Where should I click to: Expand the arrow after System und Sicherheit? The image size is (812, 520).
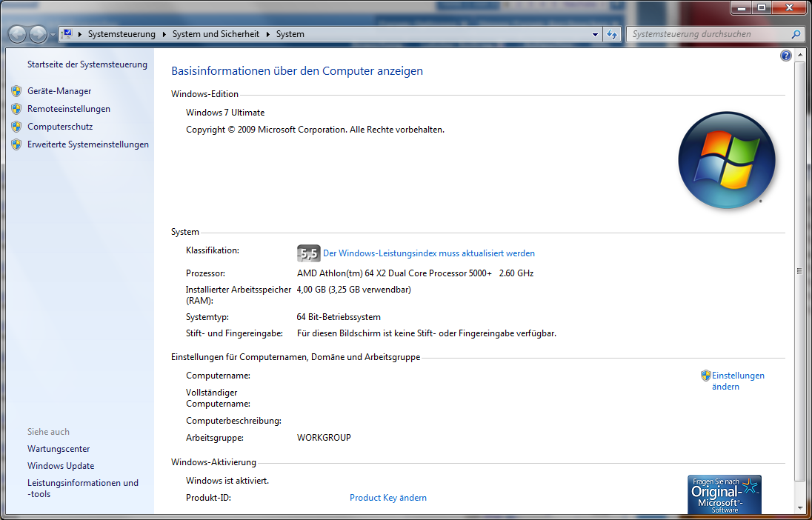(x=268, y=34)
